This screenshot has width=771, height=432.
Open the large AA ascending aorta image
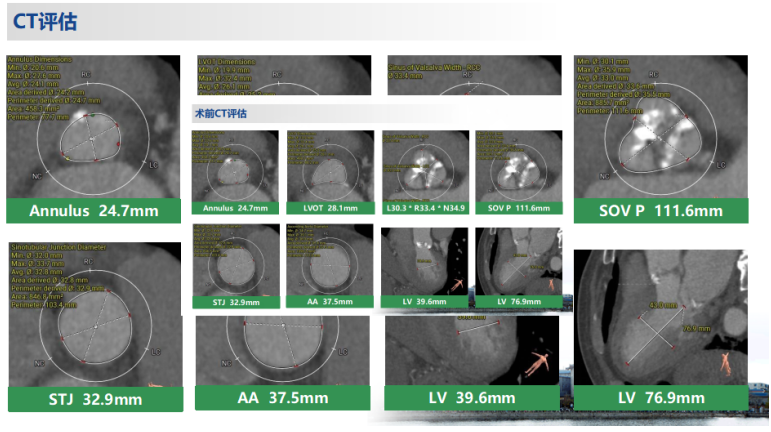pyautogui.click(x=283, y=350)
